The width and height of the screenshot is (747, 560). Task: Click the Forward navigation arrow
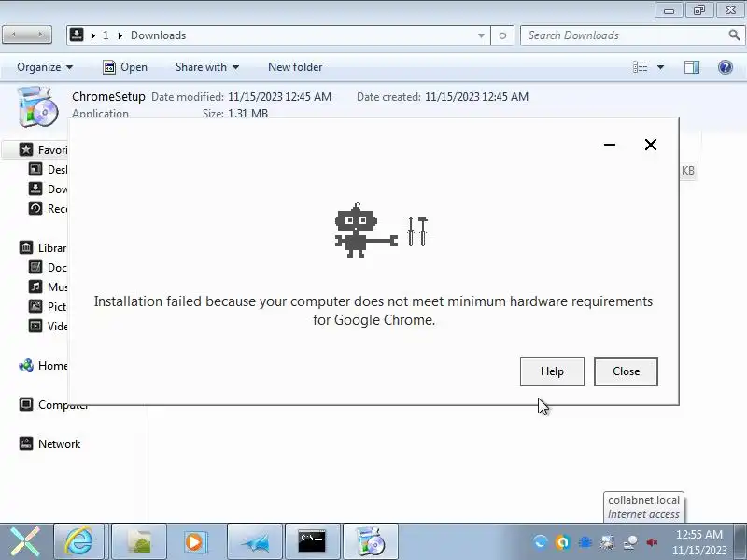click(x=40, y=35)
